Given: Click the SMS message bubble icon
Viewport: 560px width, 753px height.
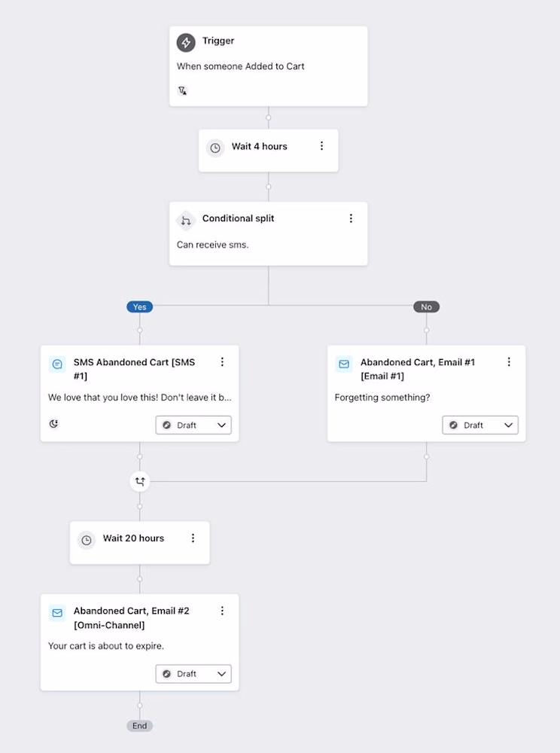Looking at the screenshot, I should (57, 364).
